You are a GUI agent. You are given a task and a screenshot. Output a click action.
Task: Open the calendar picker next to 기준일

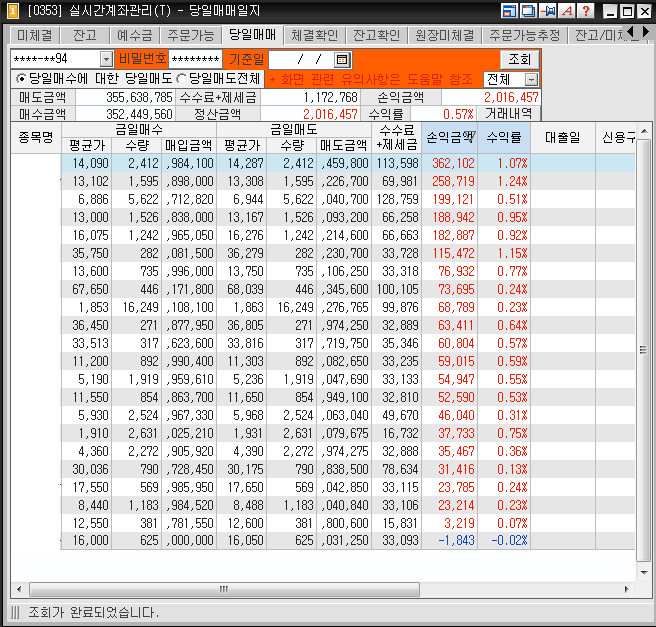click(342, 60)
